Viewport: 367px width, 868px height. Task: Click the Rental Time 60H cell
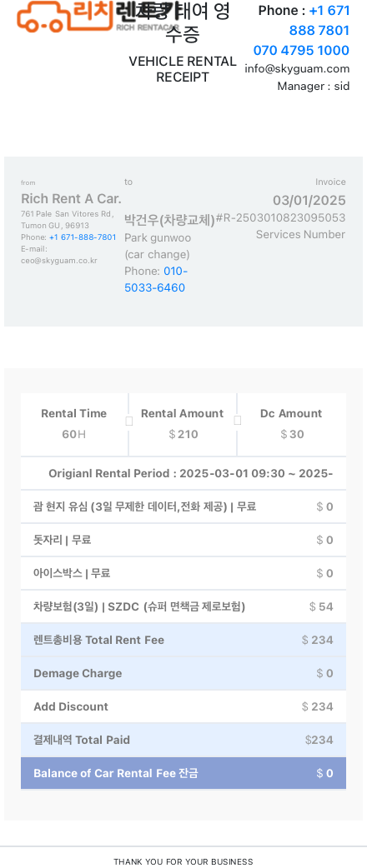(74, 425)
